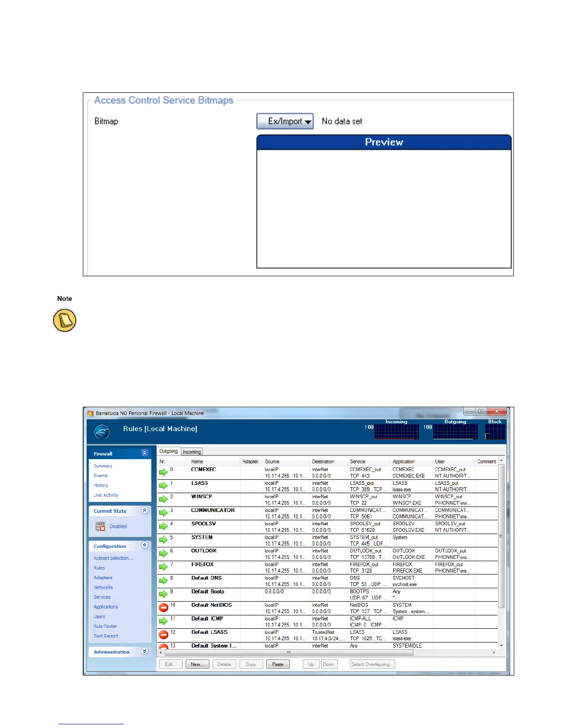The width and height of the screenshot is (563, 728).
Task: Click green allow arrow for rule 7 FIREFOX
Action: 163,567
